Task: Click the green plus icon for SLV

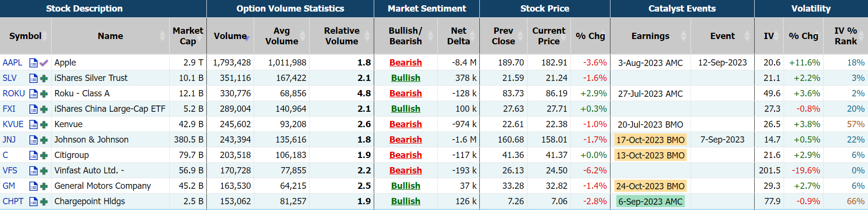Action: pyautogui.click(x=44, y=78)
